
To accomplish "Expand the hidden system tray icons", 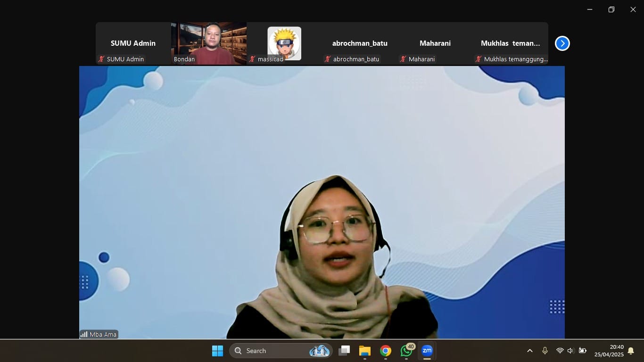I will [x=529, y=351].
